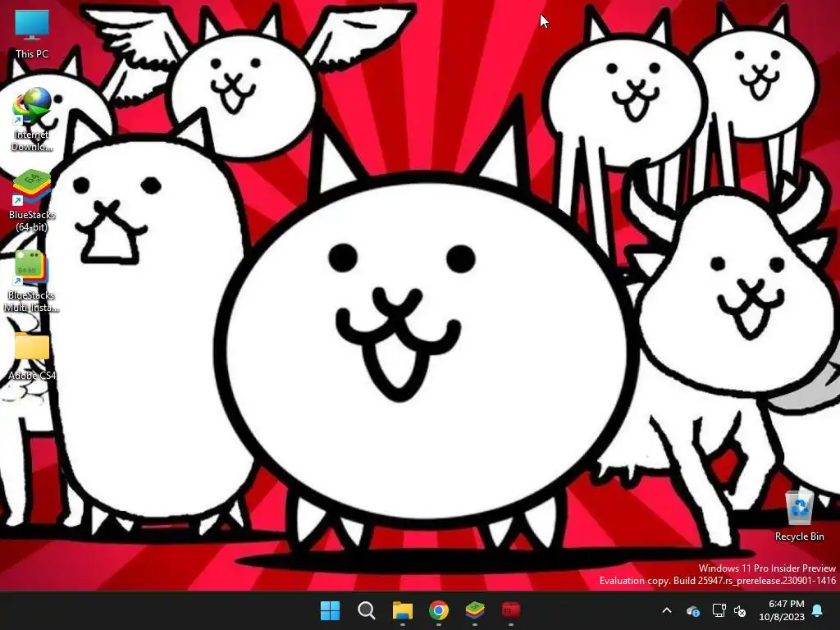Show hidden system tray icons

click(x=667, y=610)
